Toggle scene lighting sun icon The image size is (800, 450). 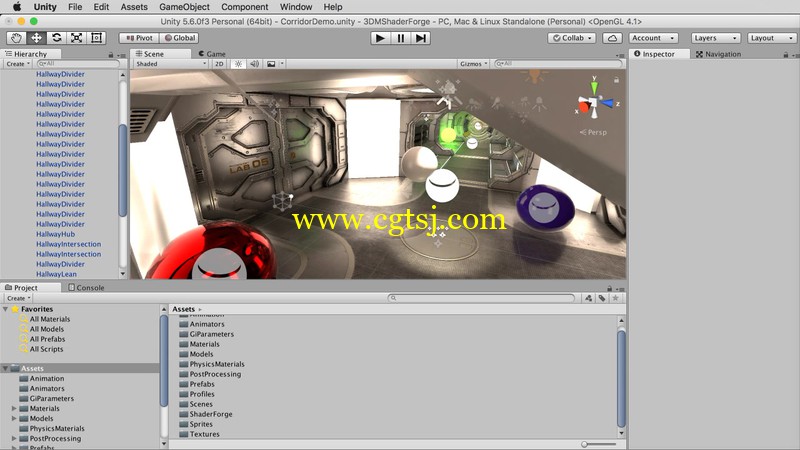pos(238,64)
